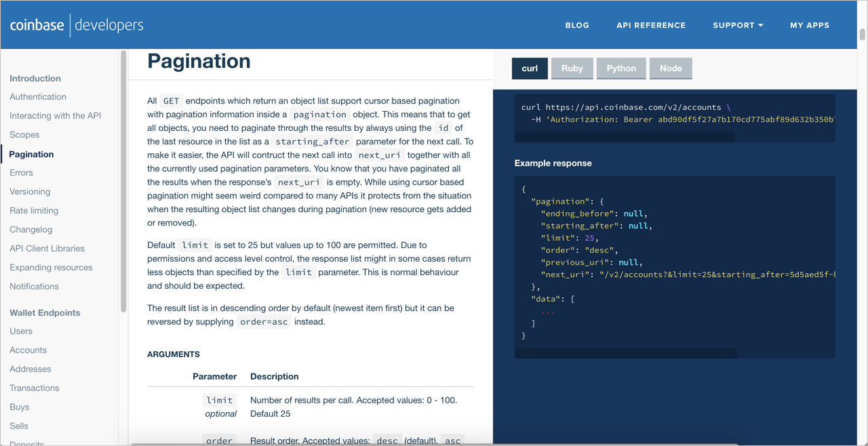Go to Versioning in sidebar
868x446 pixels.
(30, 192)
